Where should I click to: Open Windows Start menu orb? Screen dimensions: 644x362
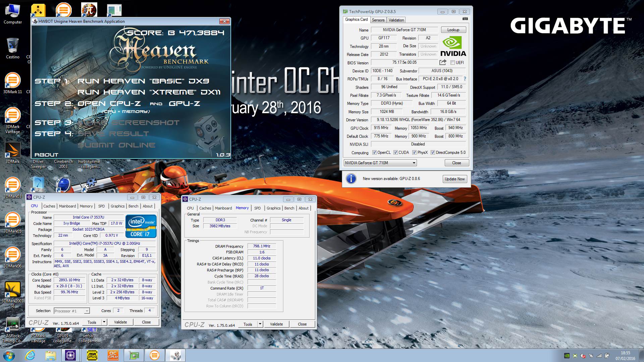(x=9, y=355)
